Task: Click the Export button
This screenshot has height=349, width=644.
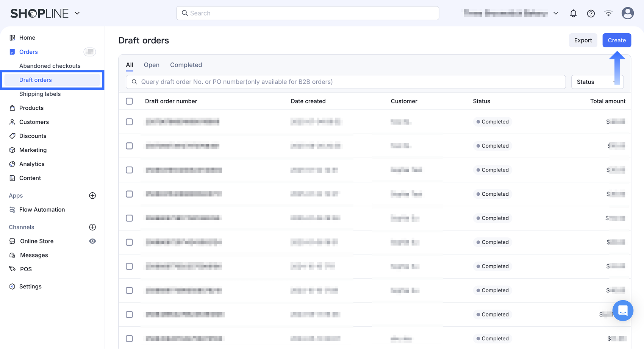Action: click(583, 40)
